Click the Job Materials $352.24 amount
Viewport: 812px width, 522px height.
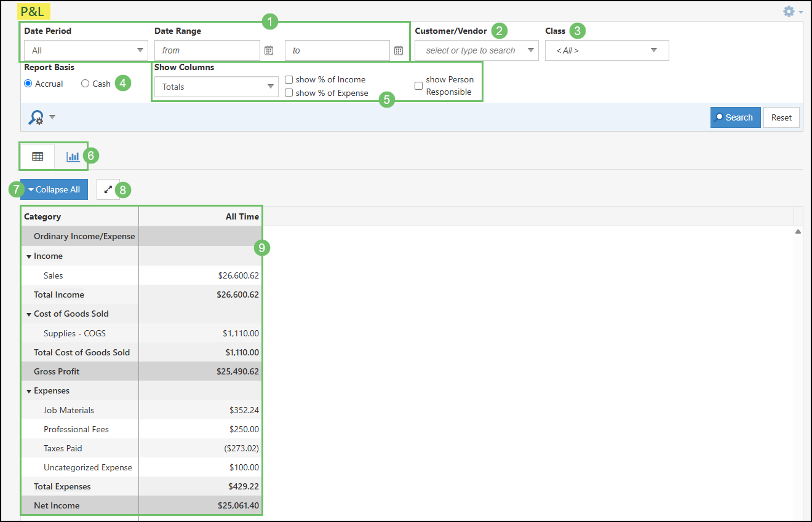[x=244, y=410]
